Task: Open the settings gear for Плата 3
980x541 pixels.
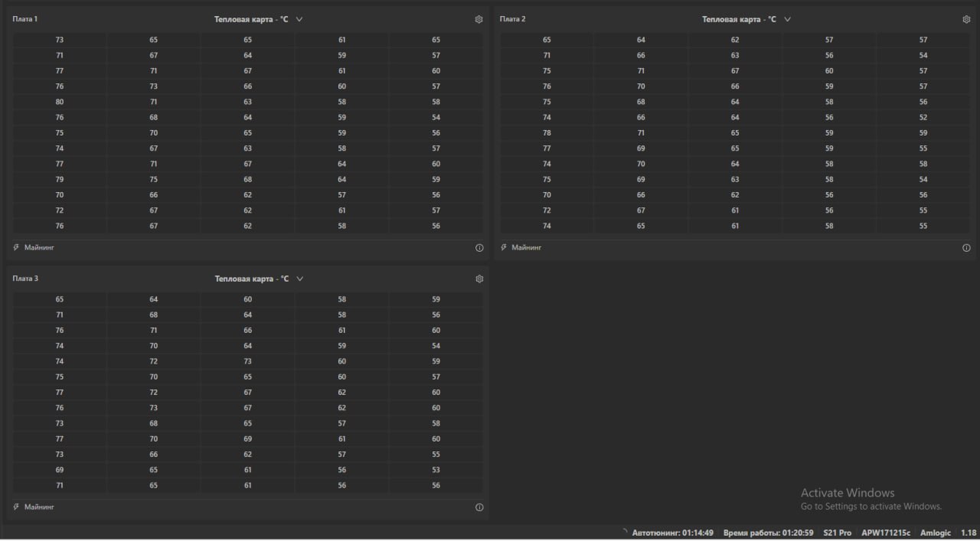Action: [x=479, y=279]
